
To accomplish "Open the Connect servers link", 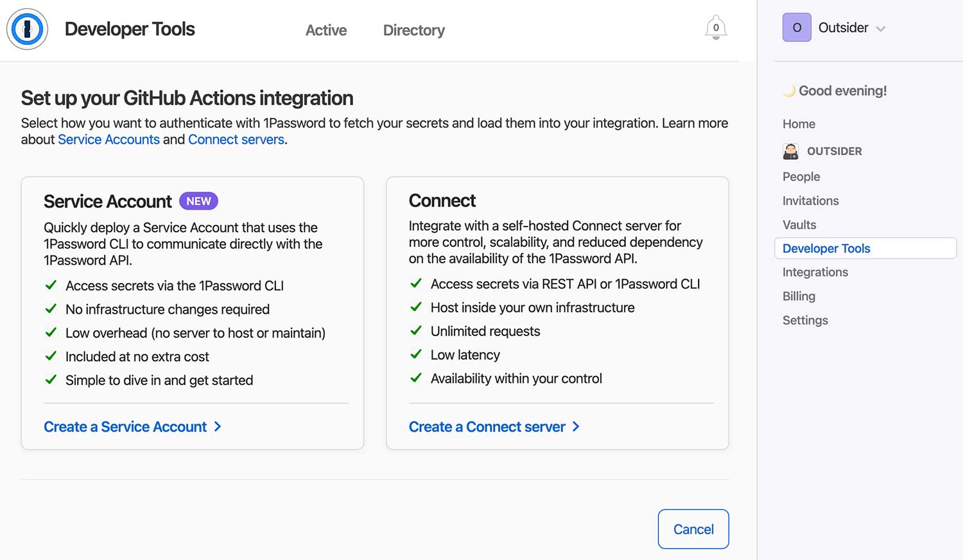I will tap(236, 140).
